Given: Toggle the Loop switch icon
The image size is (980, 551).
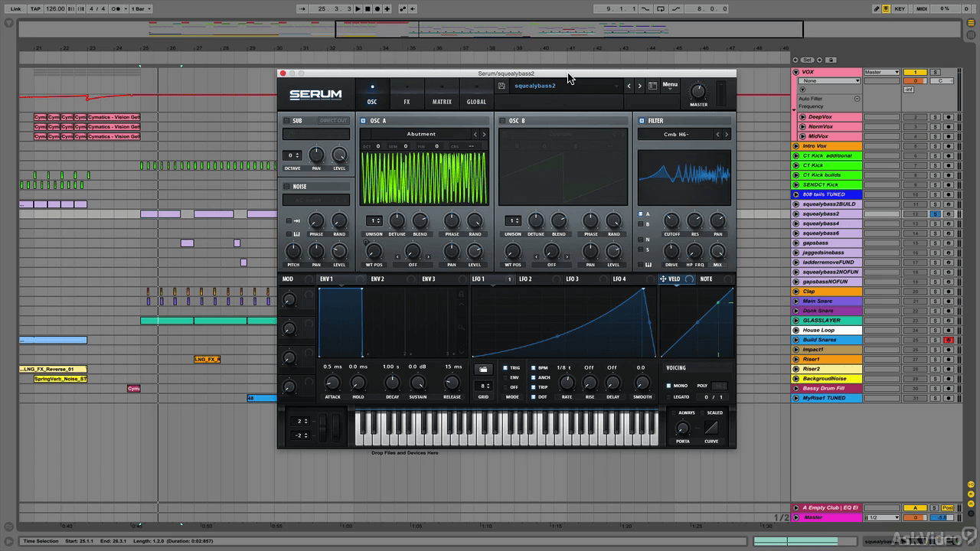Looking at the screenshot, I should (x=660, y=9).
